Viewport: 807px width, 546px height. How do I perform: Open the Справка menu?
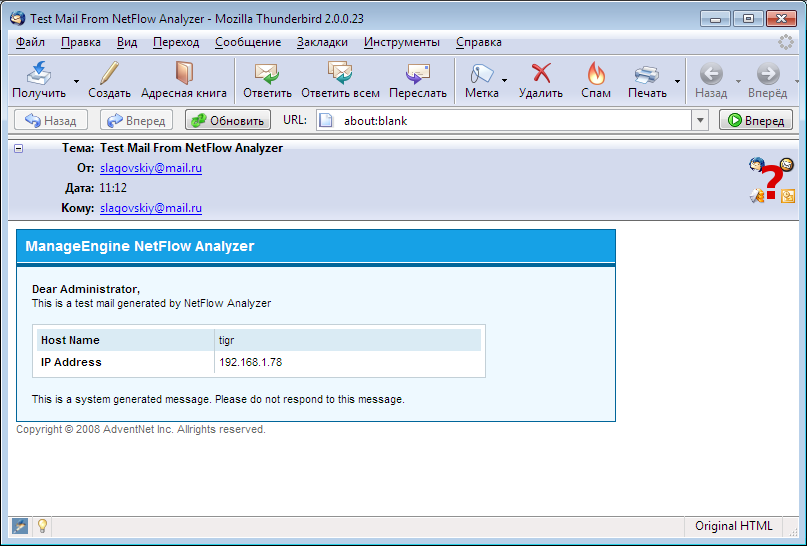tap(479, 42)
